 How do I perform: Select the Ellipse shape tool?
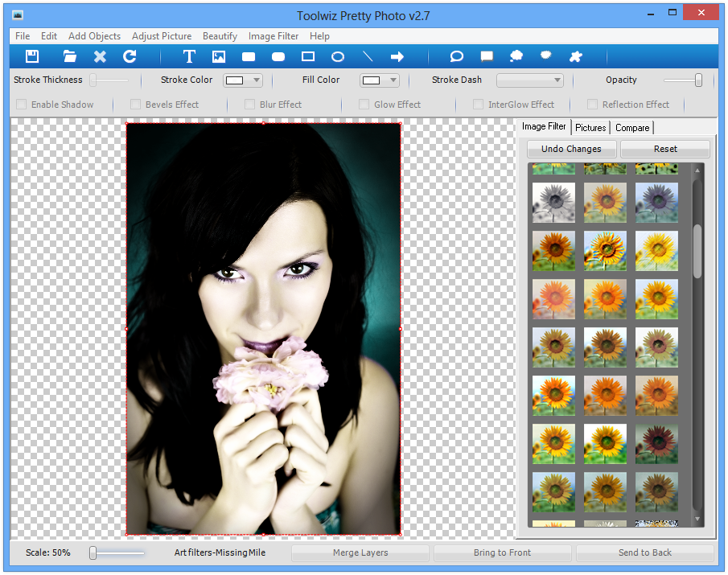(x=338, y=56)
